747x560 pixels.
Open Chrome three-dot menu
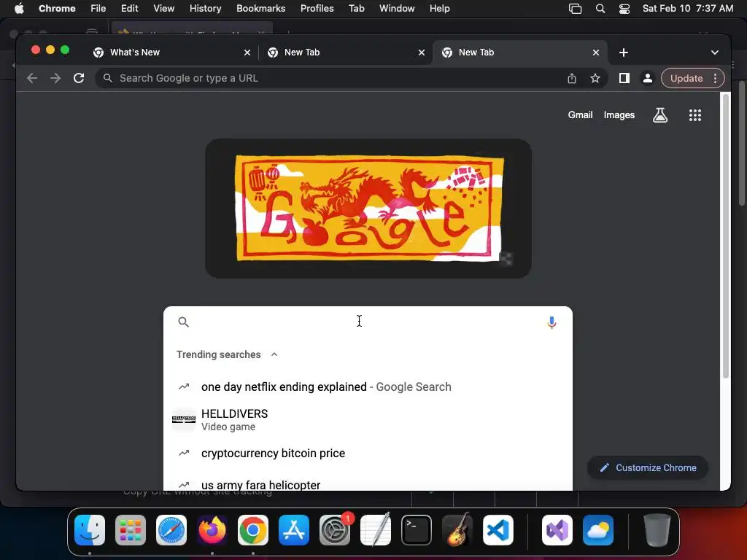coord(715,78)
